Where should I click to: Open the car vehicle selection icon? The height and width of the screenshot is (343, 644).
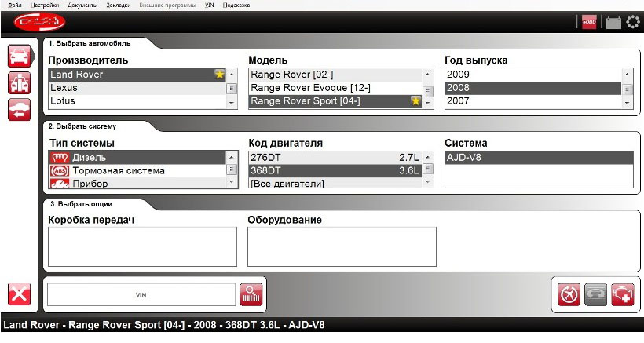coord(20,56)
